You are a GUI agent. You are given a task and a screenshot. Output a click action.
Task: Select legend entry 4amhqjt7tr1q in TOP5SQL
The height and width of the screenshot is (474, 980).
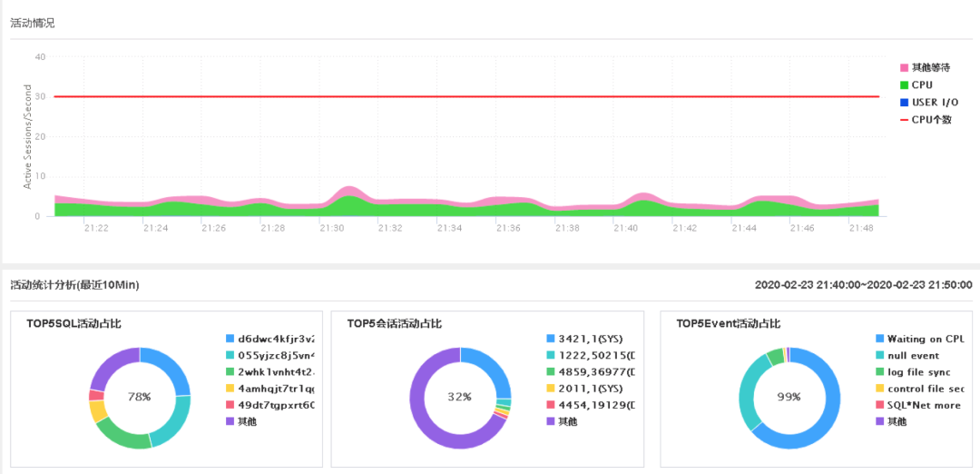(270, 389)
